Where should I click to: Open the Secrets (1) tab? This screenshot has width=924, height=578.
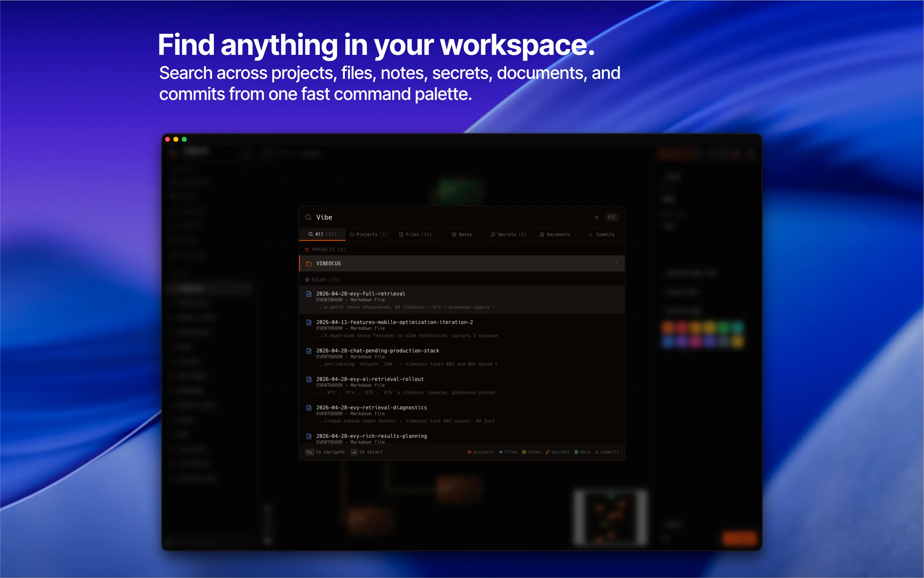point(508,234)
